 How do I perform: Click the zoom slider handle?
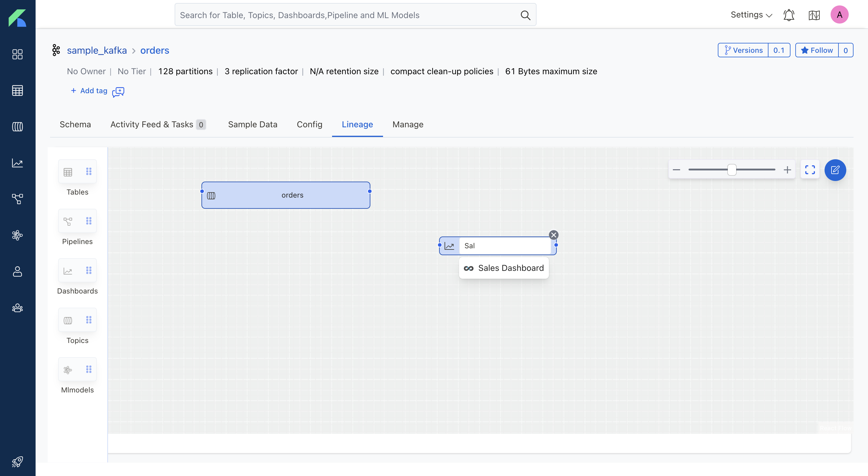coord(732,170)
